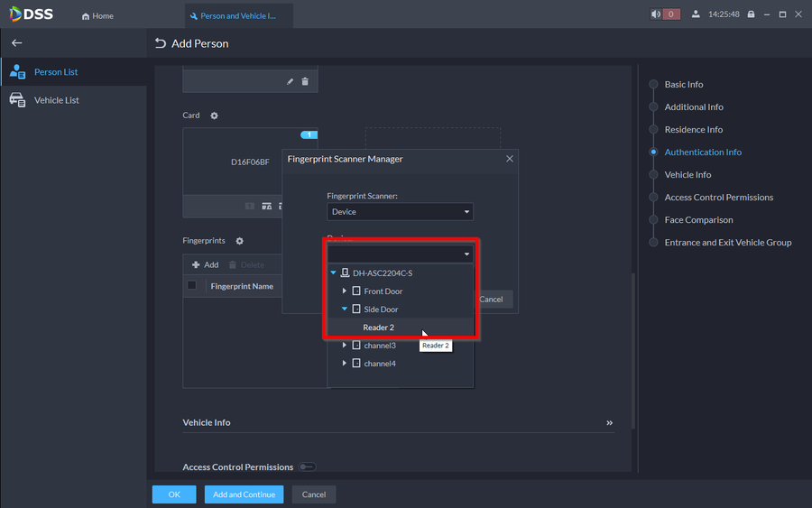812x508 pixels.
Task: Tick the select-all checkbox beside Fingerprint Name
Action: tap(191, 285)
